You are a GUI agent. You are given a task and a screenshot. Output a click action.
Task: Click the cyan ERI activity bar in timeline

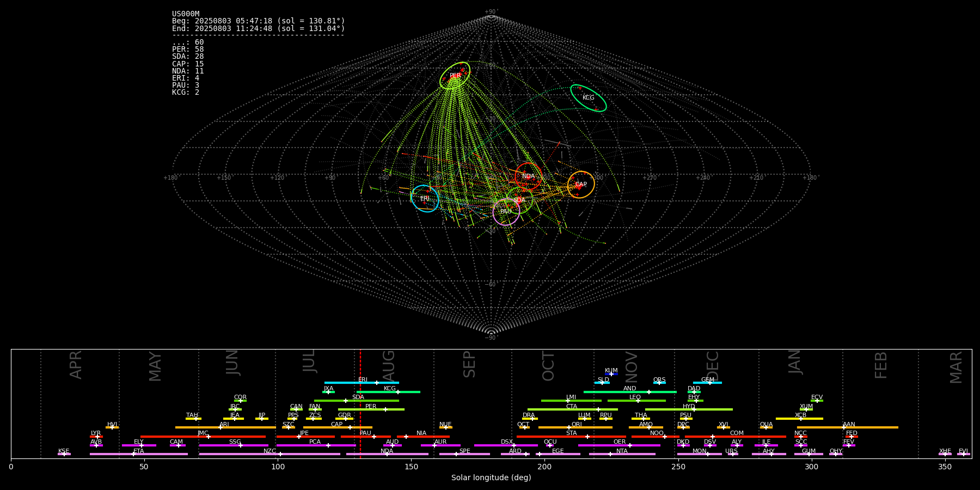[x=362, y=383]
